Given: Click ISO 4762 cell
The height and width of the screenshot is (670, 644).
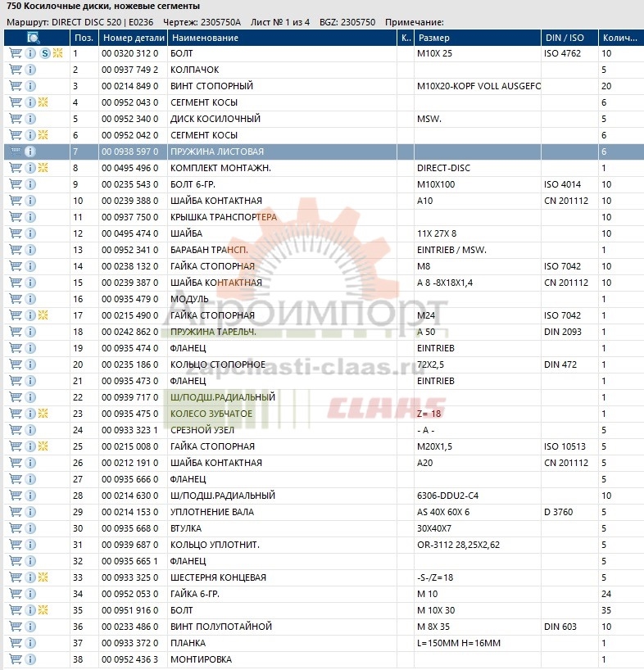Looking at the screenshot, I should pos(562,53).
